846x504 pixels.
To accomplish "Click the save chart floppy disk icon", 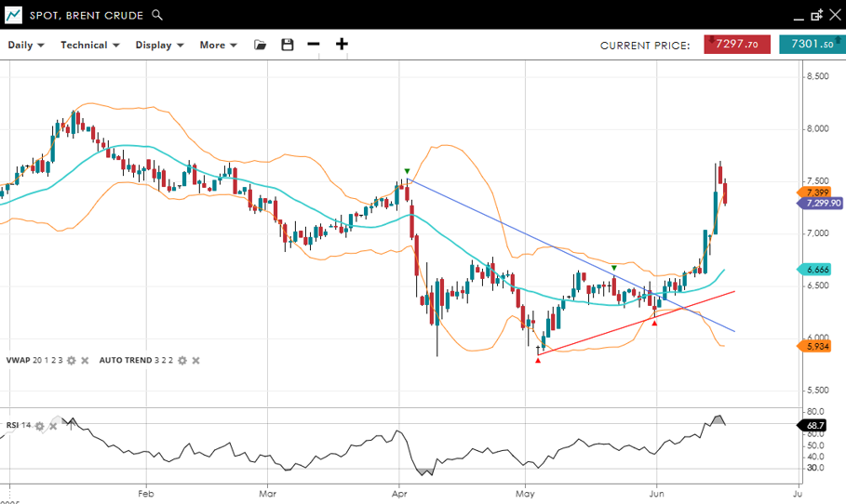I will [x=287, y=45].
